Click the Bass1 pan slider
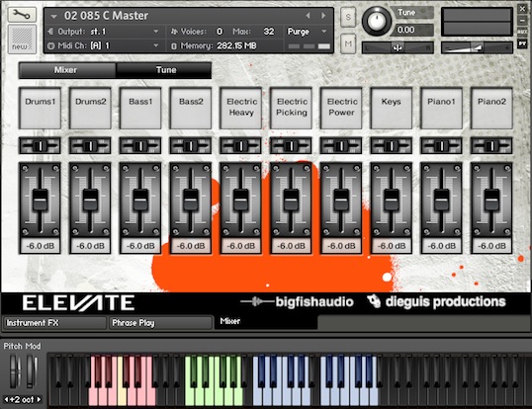 click(x=140, y=145)
